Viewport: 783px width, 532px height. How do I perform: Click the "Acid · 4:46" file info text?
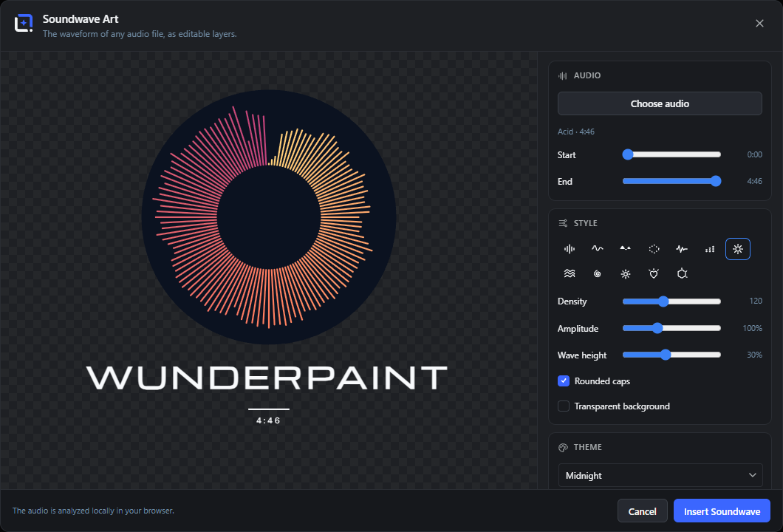[575, 132]
